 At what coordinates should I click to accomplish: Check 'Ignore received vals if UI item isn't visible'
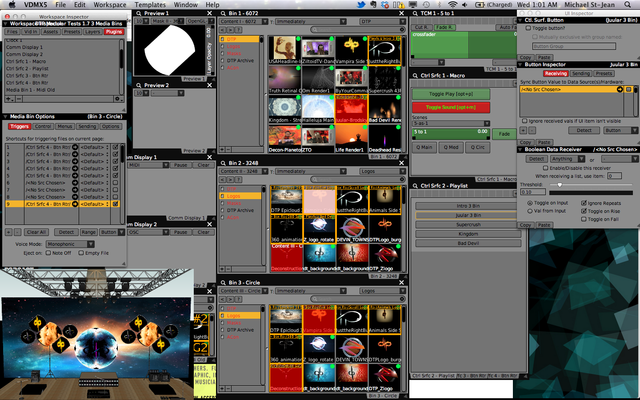point(525,121)
